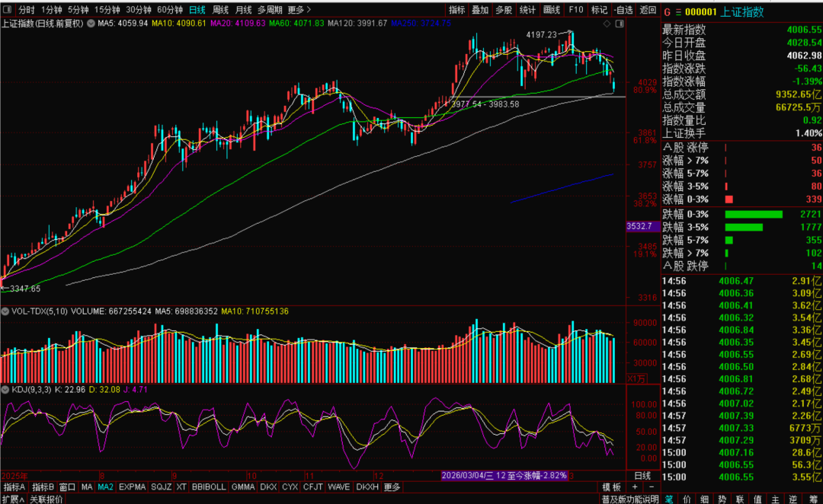This screenshot has height=504, width=823.
Task: Remove from watchlist with -自选
Action: (623, 10)
